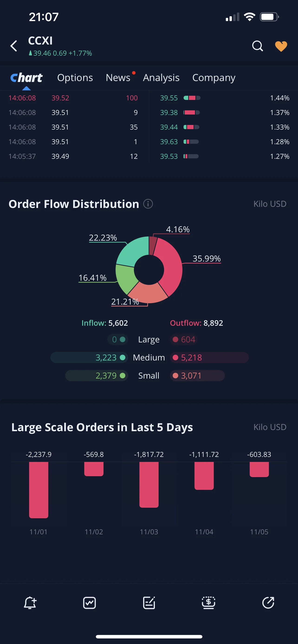Viewport: 298px width, 644px height.
Task: Tap the share icon in bottom bar
Action: (x=268, y=603)
